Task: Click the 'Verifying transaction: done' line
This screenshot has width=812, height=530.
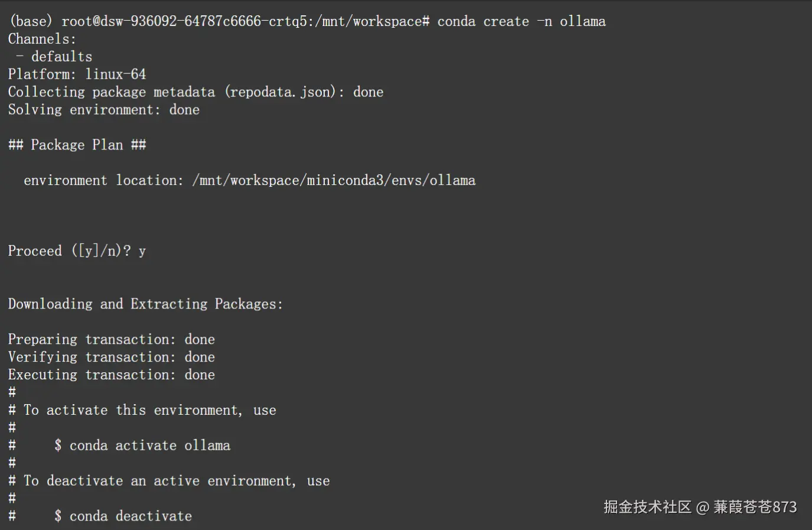Action: pyautogui.click(x=111, y=357)
